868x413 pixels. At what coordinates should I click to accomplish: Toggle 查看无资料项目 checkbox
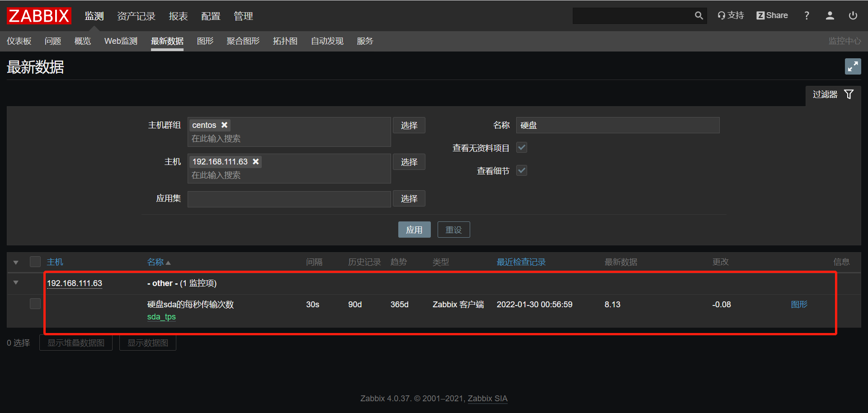pos(522,148)
